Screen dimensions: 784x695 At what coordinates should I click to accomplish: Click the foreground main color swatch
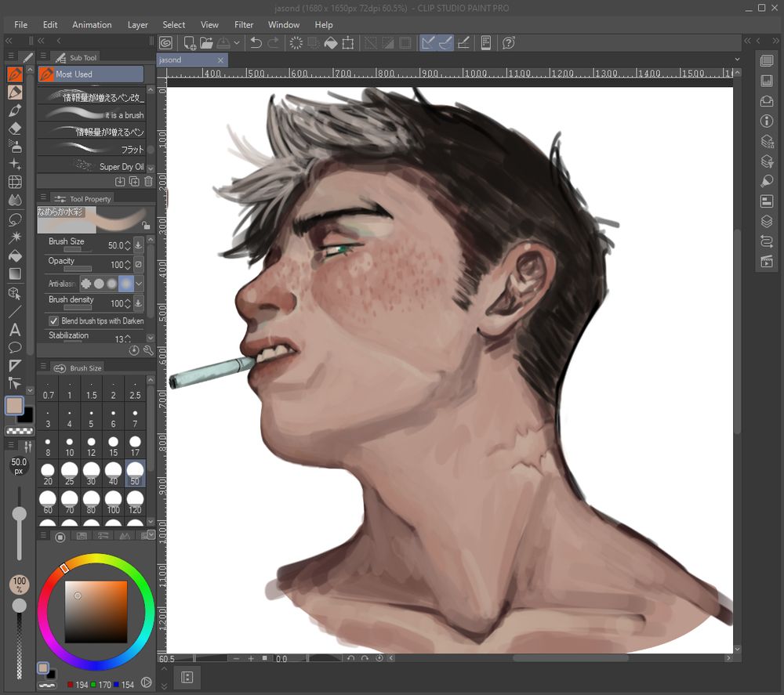point(14,405)
